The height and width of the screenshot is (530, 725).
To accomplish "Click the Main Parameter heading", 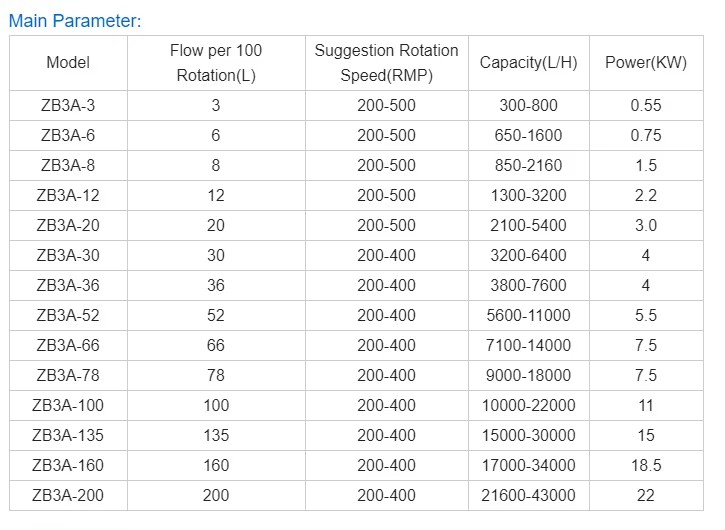I will click(x=75, y=21).
